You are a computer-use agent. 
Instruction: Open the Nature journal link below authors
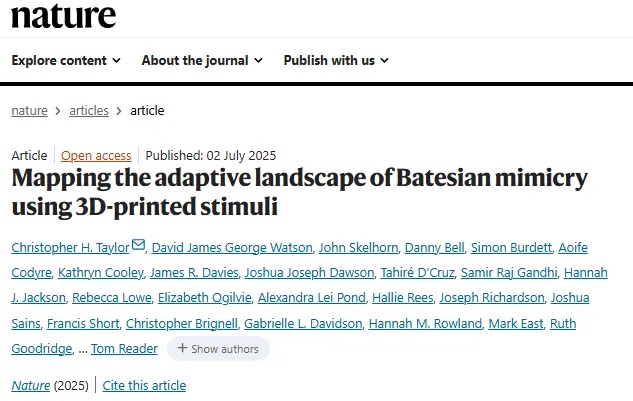(x=28, y=385)
